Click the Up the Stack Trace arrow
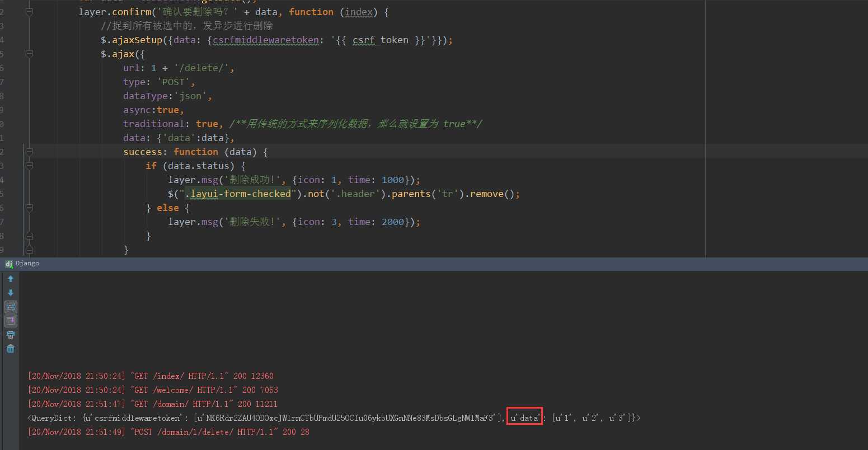868x450 pixels. click(11, 279)
